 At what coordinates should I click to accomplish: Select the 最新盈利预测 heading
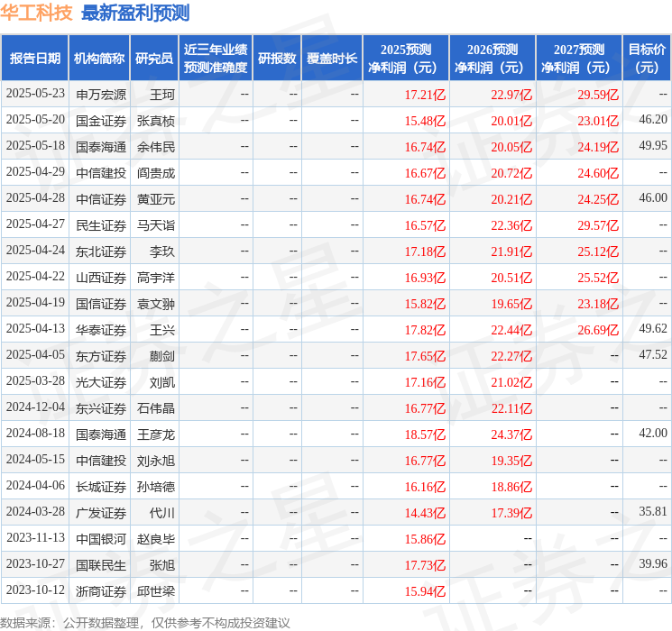135,13
